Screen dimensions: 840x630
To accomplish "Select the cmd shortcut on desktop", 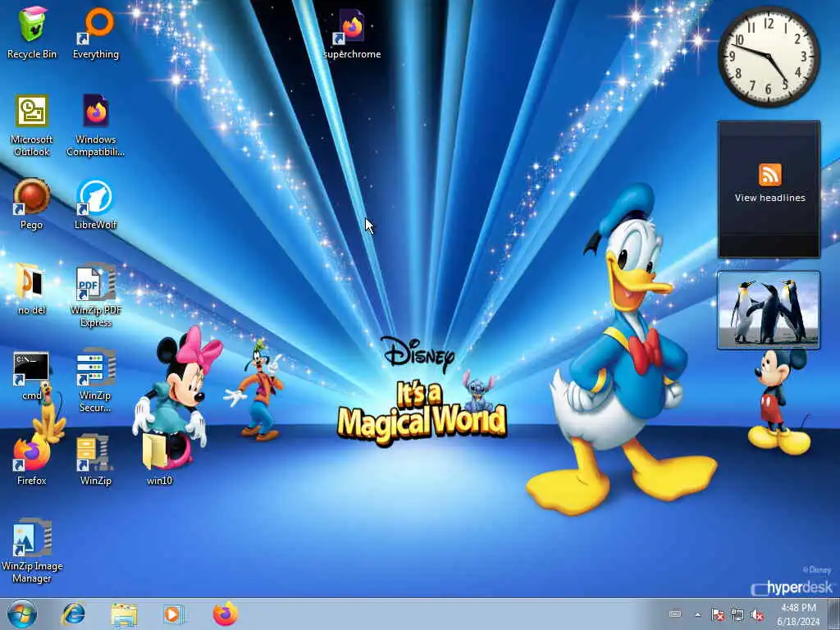I will point(32,375).
